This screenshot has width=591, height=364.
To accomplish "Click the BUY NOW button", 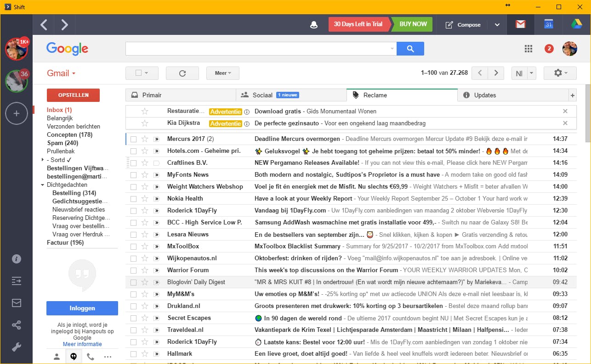I will pos(413,24).
